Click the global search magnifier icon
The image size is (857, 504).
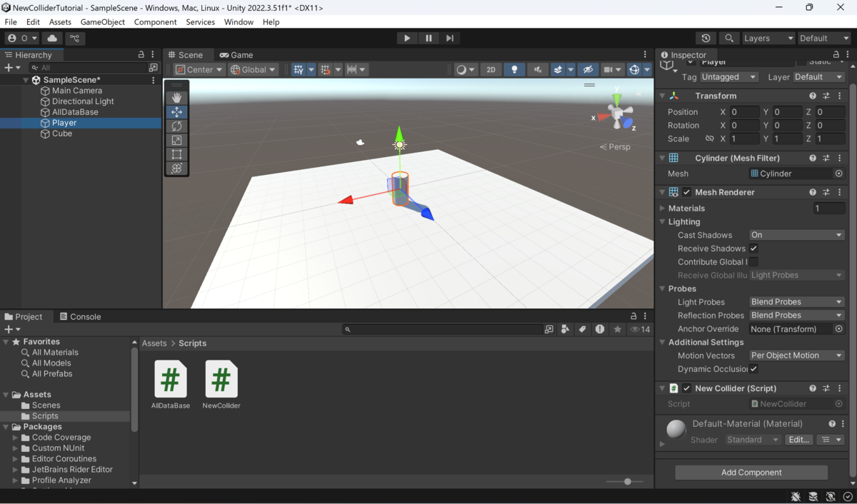click(728, 38)
